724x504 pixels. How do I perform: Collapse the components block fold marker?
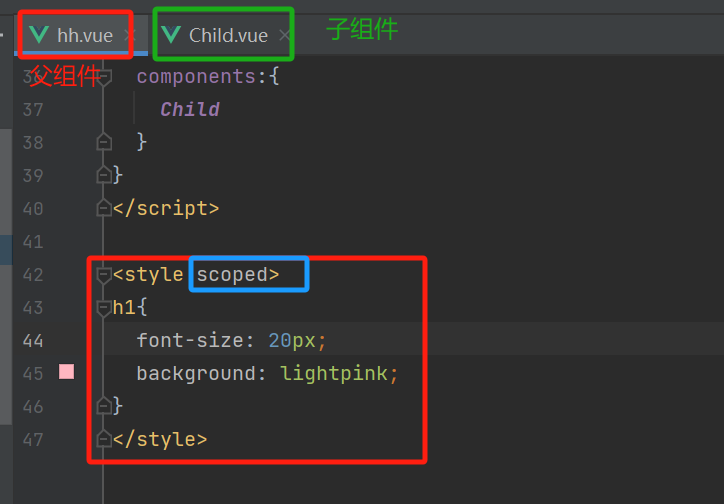pyautogui.click(x=104, y=76)
